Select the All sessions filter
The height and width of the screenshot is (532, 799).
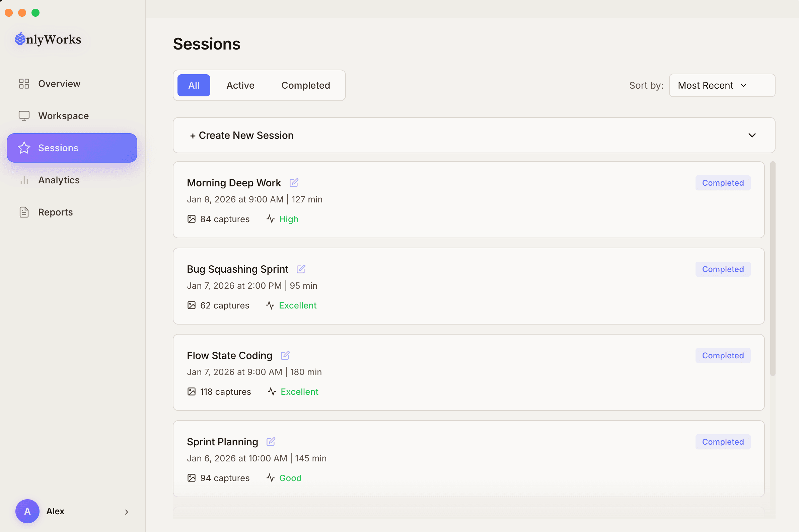click(x=193, y=85)
